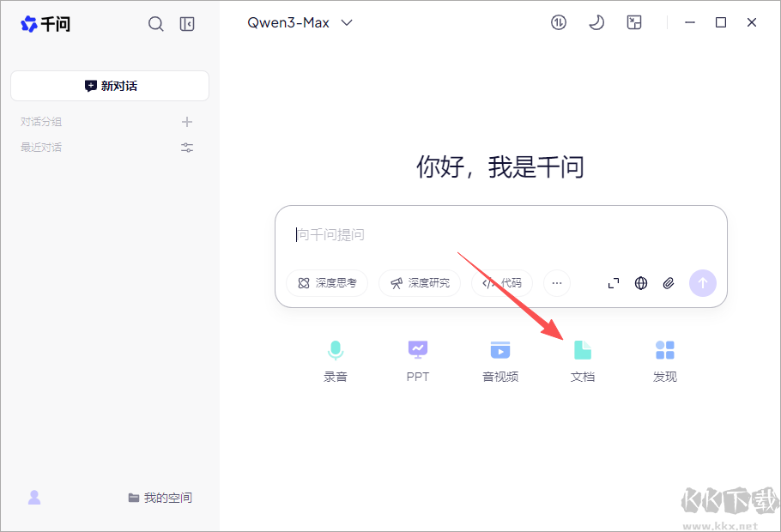This screenshot has height=532, width=781.
Task: Enable 深度研究 deep research mode
Action: pos(420,283)
